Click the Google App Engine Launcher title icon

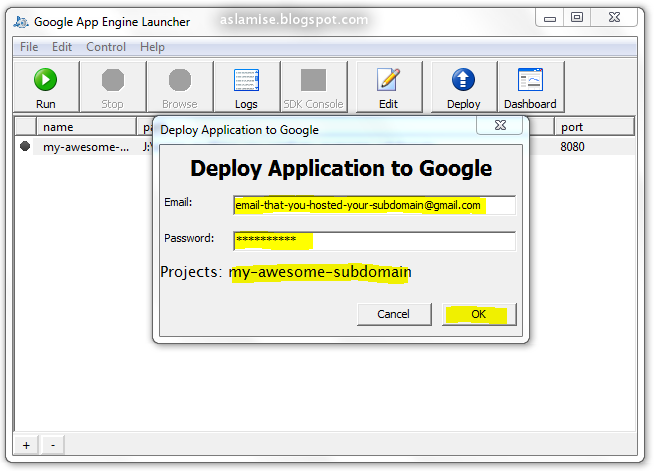(x=21, y=22)
